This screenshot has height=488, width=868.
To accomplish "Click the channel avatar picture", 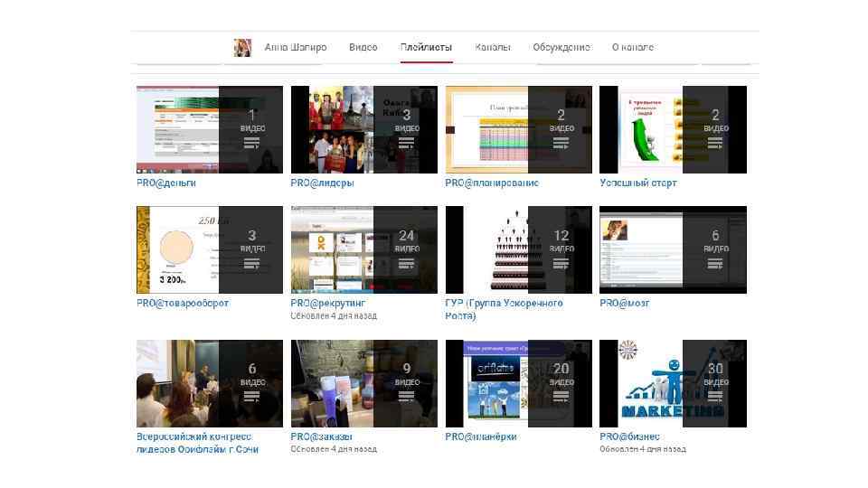I will tap(242, 48).
